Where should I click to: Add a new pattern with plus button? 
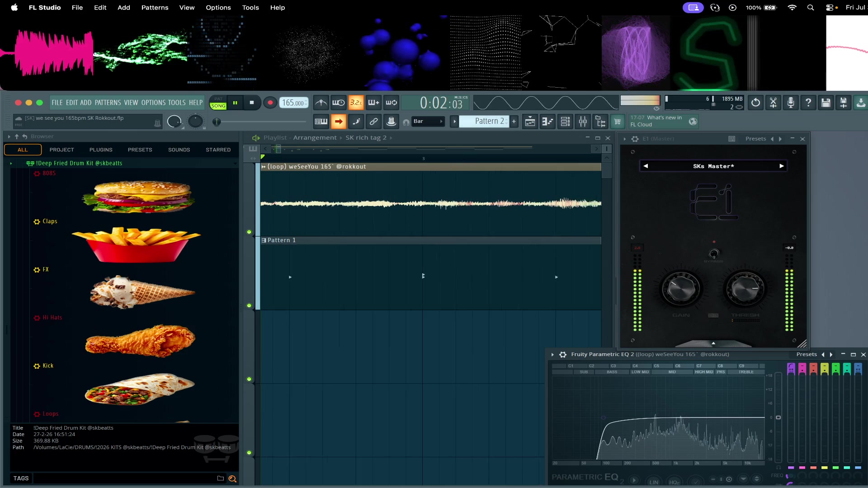coord(514,121)
